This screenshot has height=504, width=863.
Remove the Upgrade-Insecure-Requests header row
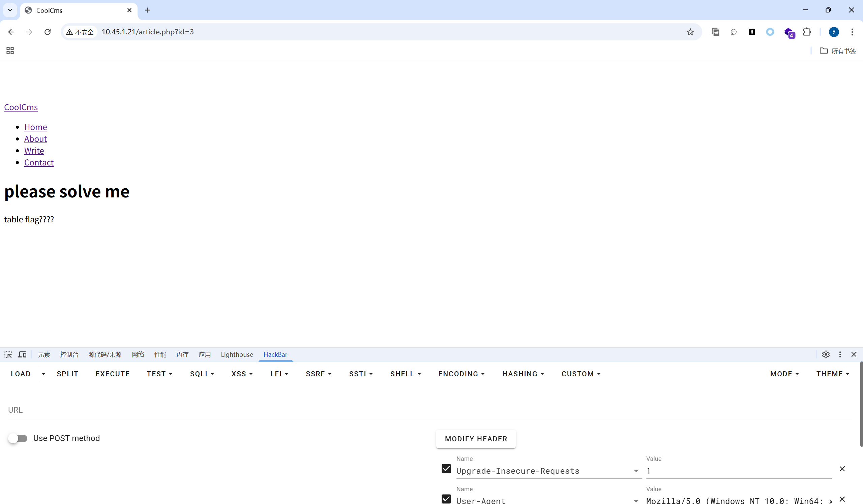[x=842, y=469]
